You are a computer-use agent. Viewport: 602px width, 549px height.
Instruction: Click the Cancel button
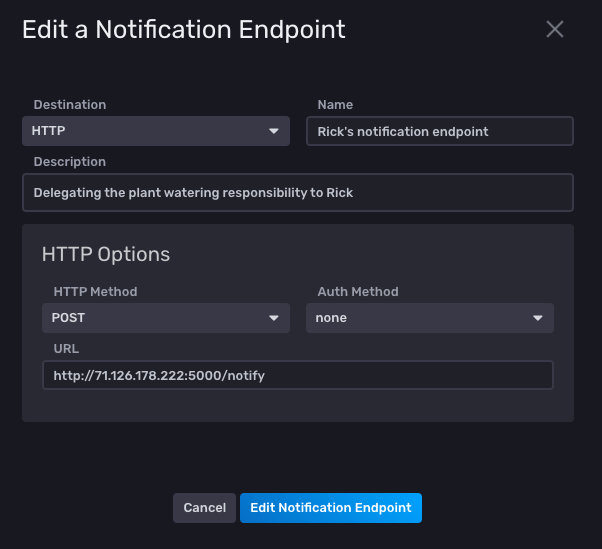(204, 508)
